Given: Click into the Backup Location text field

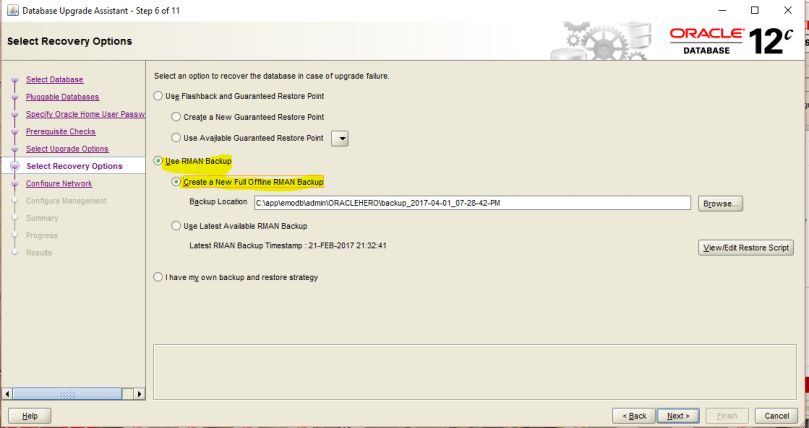Looking at the screenshot, I should point(472,203).
